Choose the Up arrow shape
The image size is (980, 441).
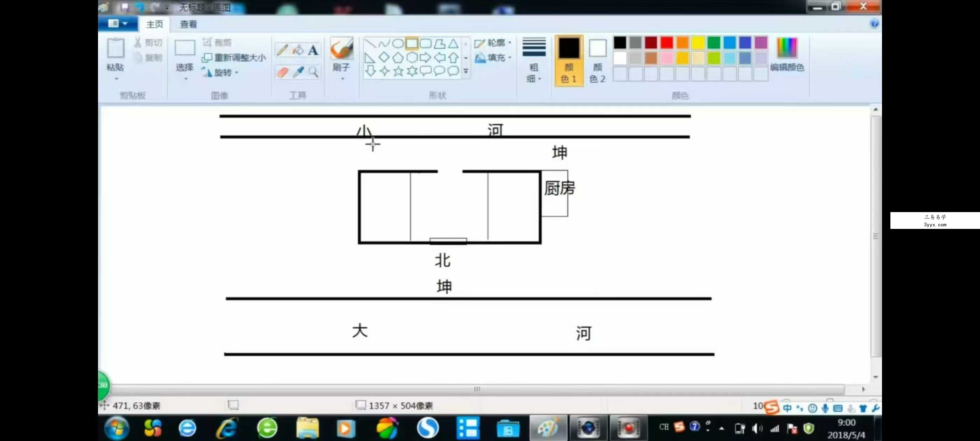pyautogui.click(x=453, y=57)
